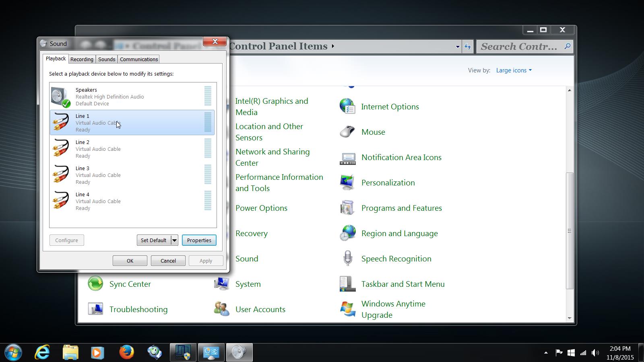Select the Line 3 virtual cable icon
The width and height of the screenshot is (644, 362).
click(x=60, y=175)
